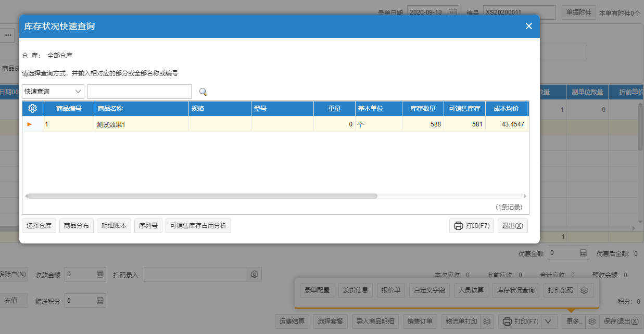Screen dimensions: 644x334
Task: Open 可销售库存占用分析
Action: point(198,226)
